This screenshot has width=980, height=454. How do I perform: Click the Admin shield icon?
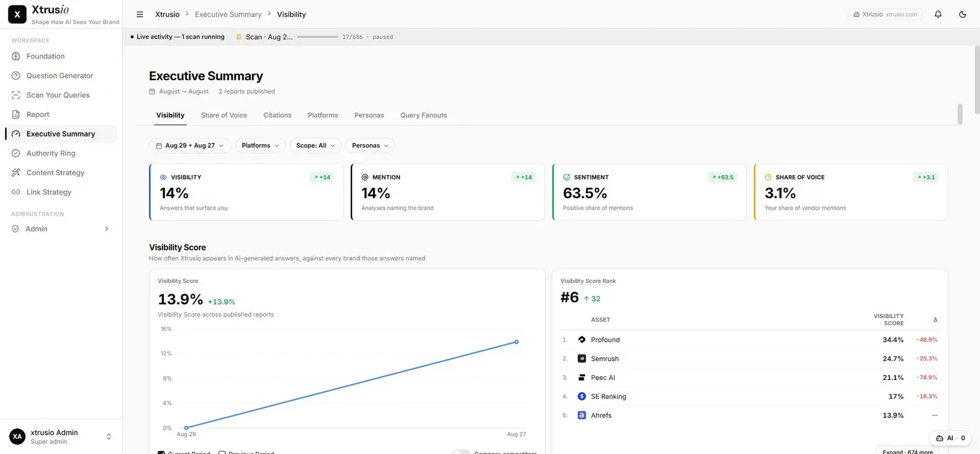[15, 229]
